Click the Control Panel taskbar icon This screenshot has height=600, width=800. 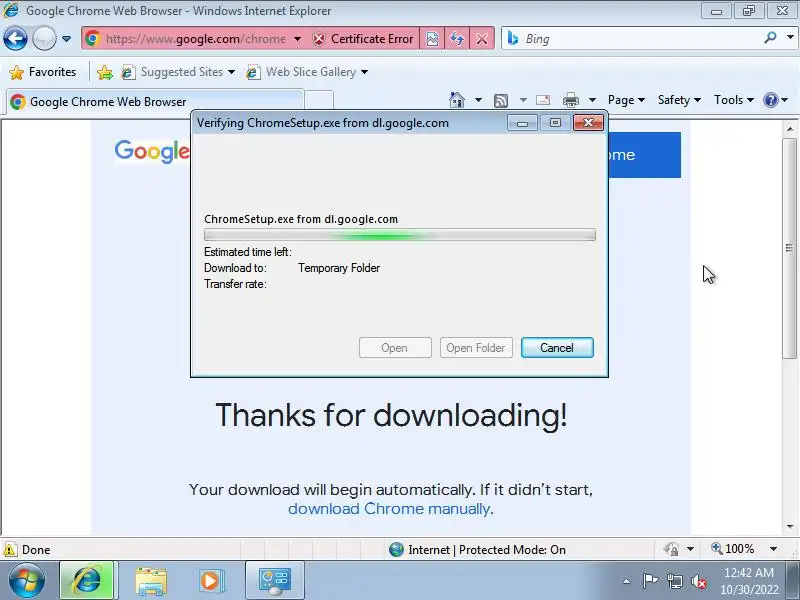pyautogui.click(x=275, y=581)
